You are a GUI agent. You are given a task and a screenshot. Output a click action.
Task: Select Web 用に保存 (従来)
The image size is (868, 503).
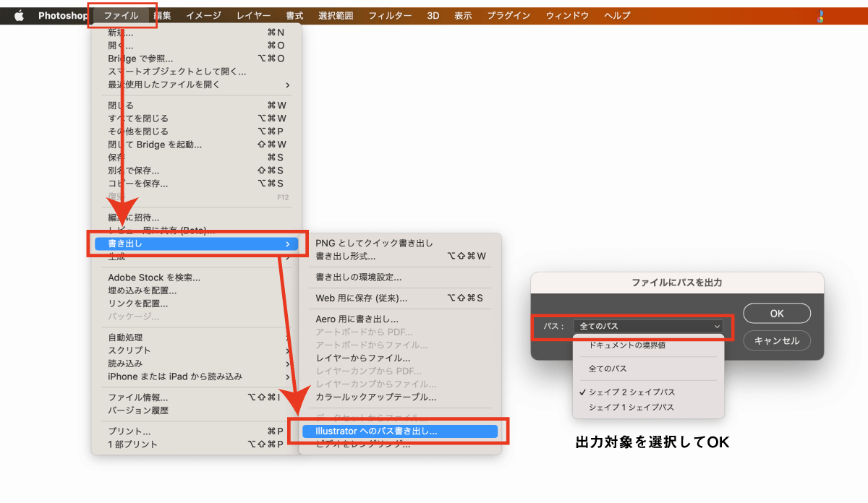tap(371, 298)
